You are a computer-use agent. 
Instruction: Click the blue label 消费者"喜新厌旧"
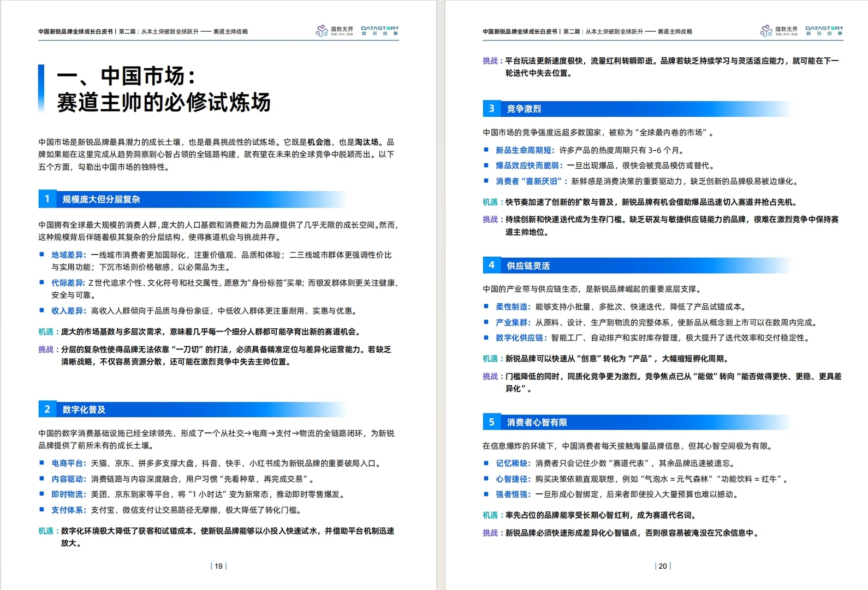point(530,181)
